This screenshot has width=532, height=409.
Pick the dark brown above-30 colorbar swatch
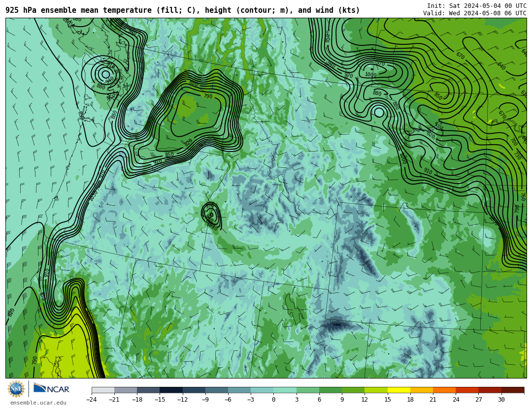513,390
